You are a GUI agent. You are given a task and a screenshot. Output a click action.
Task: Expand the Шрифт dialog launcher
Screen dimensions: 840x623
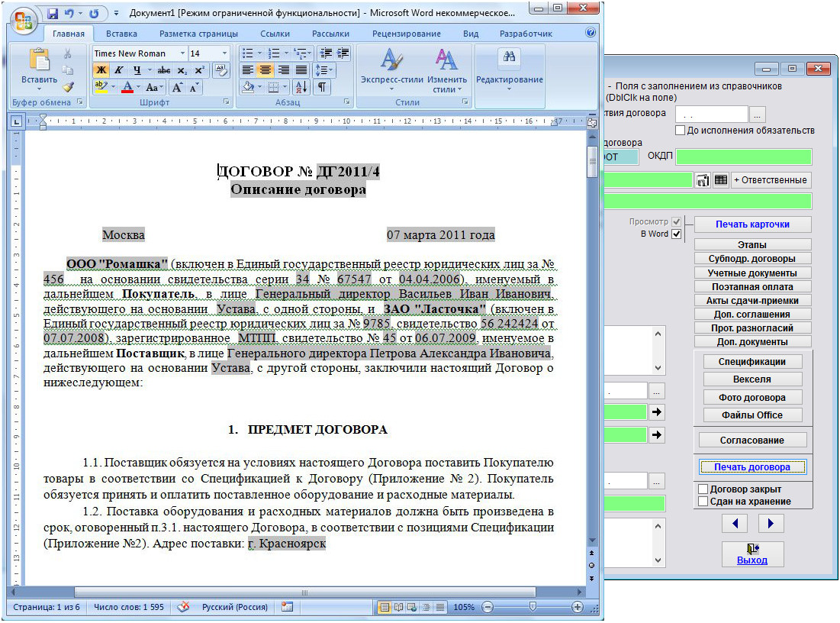point(226,102)
